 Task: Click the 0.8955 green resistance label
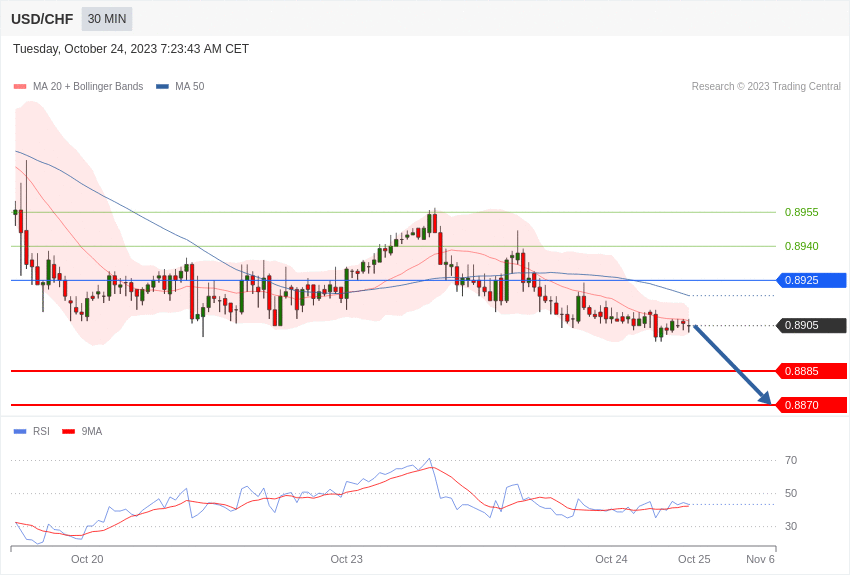pos(802,212)
